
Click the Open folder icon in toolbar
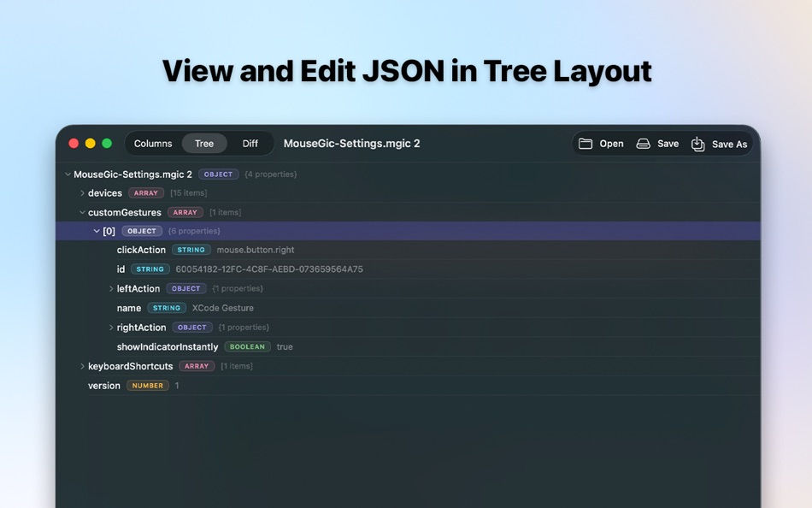pos(585,144)
